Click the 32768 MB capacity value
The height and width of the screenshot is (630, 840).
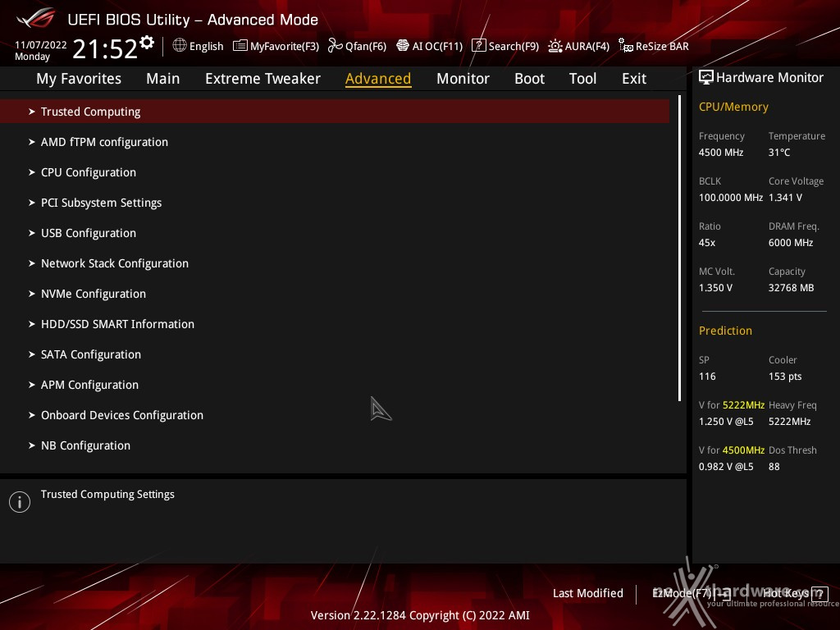pyautogui.click(x=792, y=288)
